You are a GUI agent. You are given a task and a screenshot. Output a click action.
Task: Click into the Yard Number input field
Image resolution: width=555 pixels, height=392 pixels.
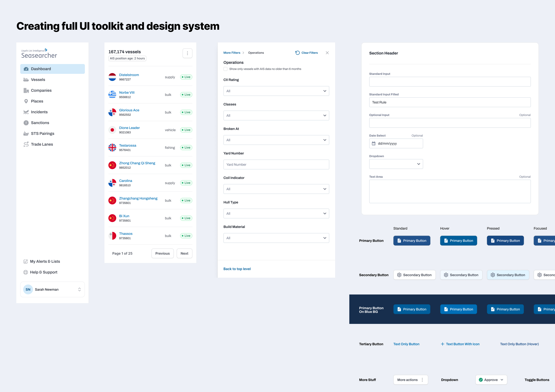(x=276, y=164)
